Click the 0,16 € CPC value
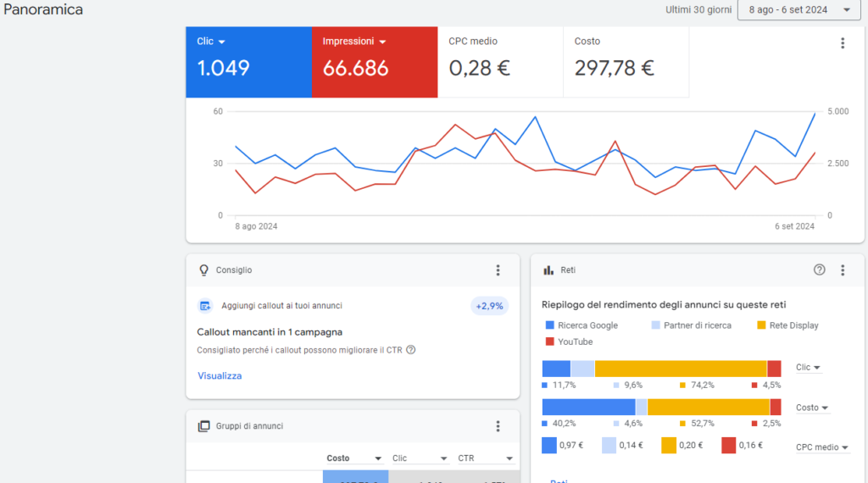Screen dimensions: 868x483 751,445
